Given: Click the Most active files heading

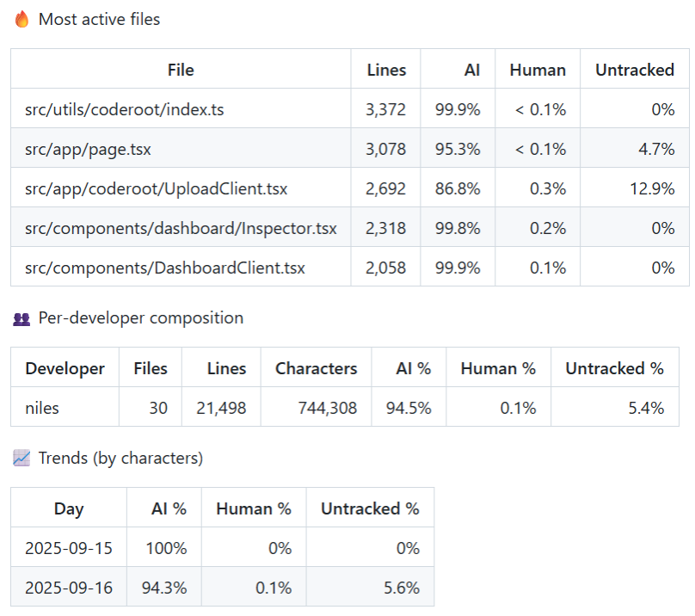Looking at the screenshot, I should click(x=99, y=19).
